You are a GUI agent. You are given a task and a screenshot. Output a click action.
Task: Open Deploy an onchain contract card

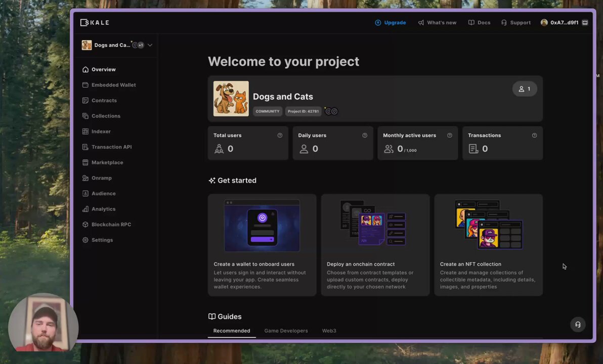[375, 245]
